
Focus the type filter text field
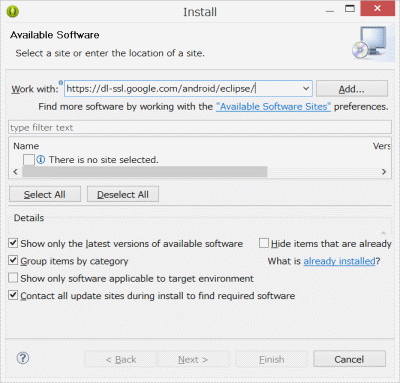click(x=200, y=127)
